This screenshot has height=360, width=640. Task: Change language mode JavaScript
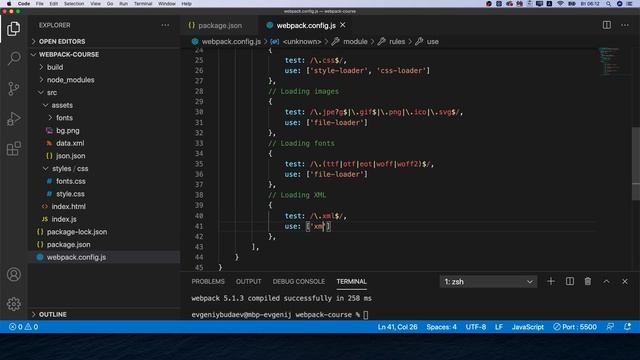click(527, 327)
